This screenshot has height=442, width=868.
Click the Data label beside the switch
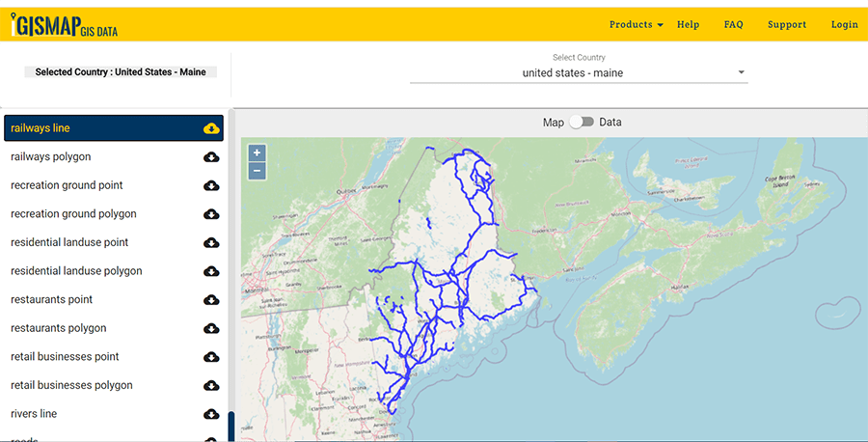click(610, 122)
